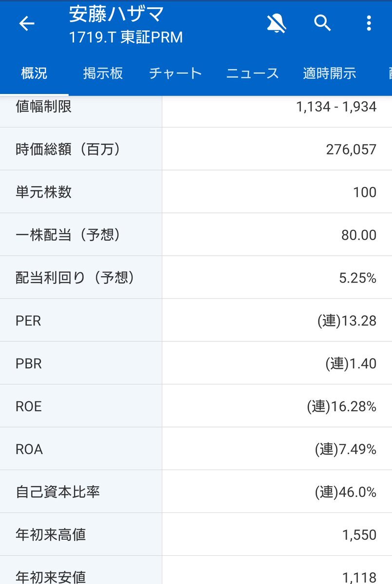Tap the 配当利回り（予想）5.25% row
This screenshot has height=584, width=392.
pos(196,278)
